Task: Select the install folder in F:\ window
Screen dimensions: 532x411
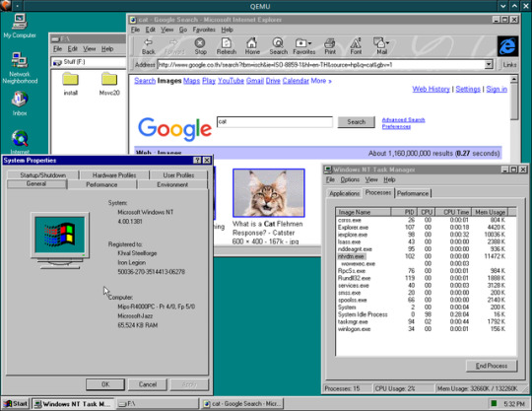Action: tap(71, 84)
